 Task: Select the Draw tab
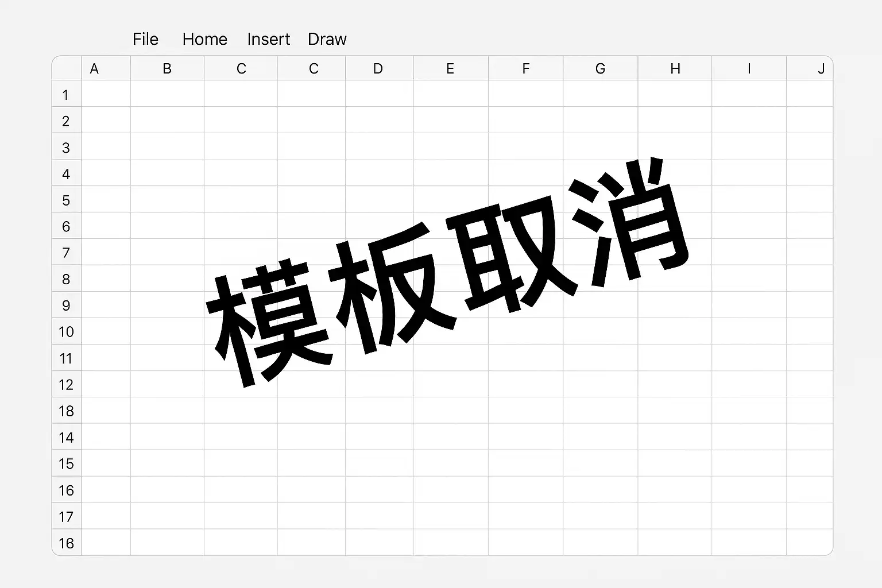click(x=327, y=39)
